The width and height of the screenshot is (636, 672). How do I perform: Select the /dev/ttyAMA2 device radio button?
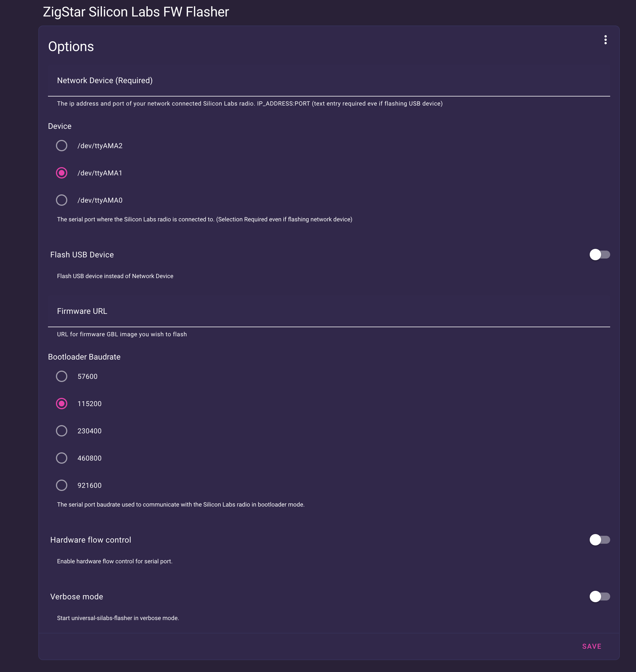click(x=61, y=146)
